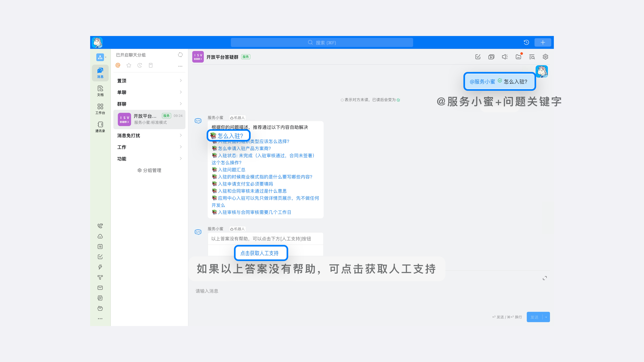Open the mail envelope icon in sidebar
Image resolution: width=644 pixels, height=362 pixels.
coord(100,288)
